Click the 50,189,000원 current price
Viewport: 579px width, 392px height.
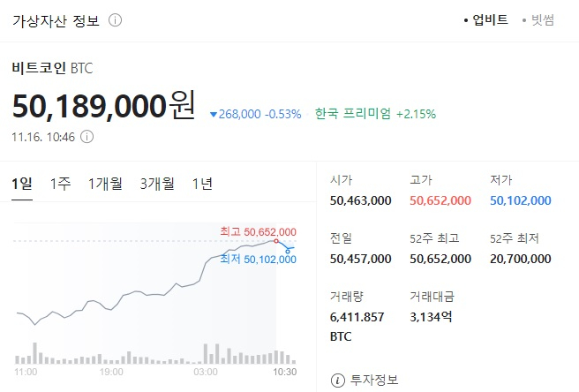coord(103,106)
